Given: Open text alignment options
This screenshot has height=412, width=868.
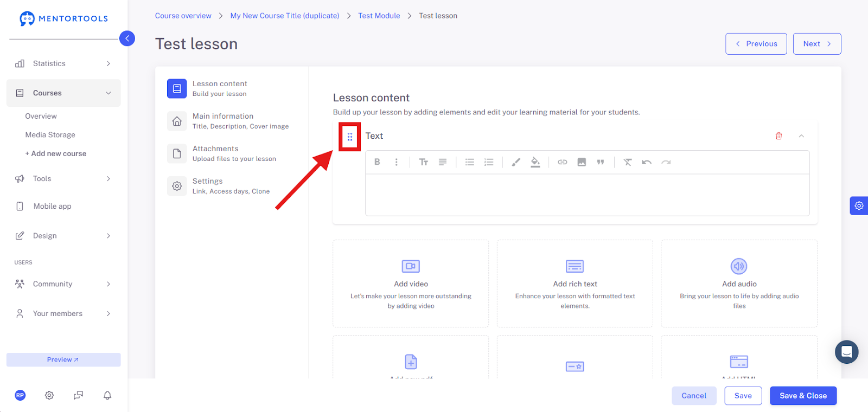Looking at the screenshot, I should 443,162.
